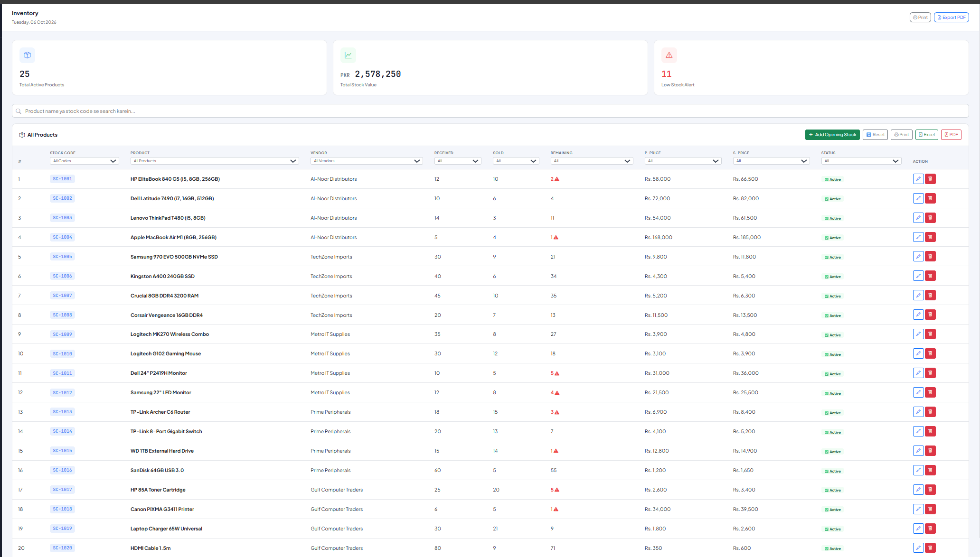Open the Remaining column filter
The width and height of the screenshot is (980, 557).
pos(592,161)
